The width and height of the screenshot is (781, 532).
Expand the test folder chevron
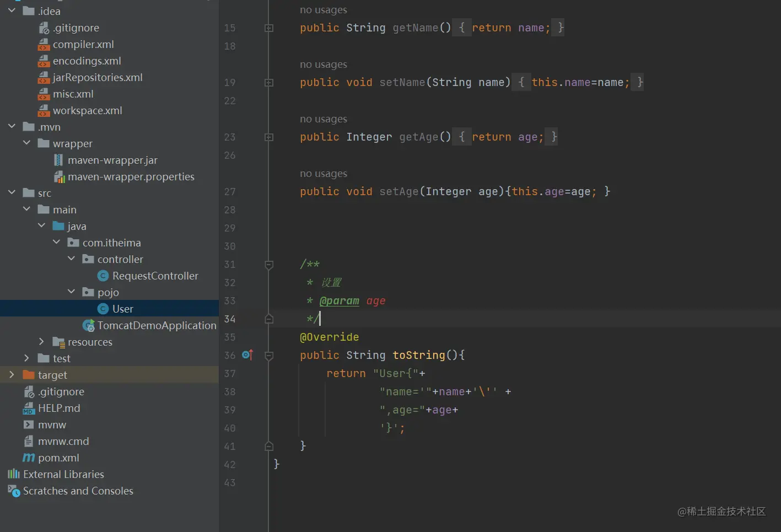point(26,358)
